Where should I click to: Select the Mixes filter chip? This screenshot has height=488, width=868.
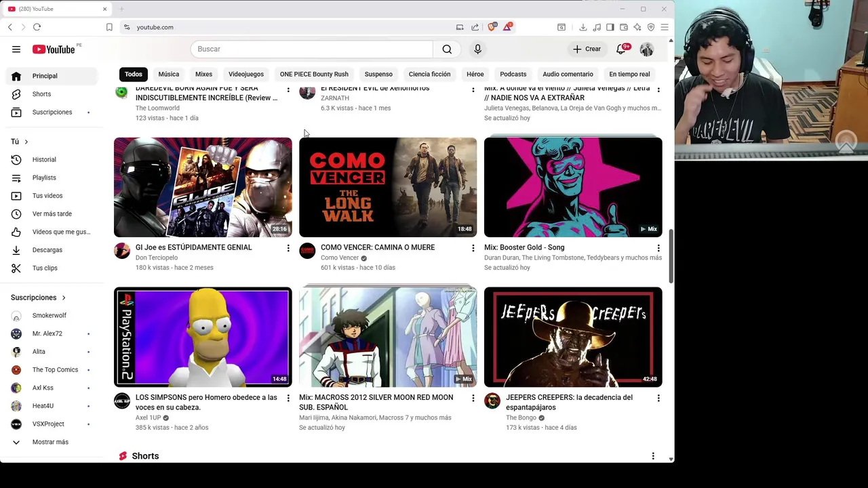(x=203, y=74)
